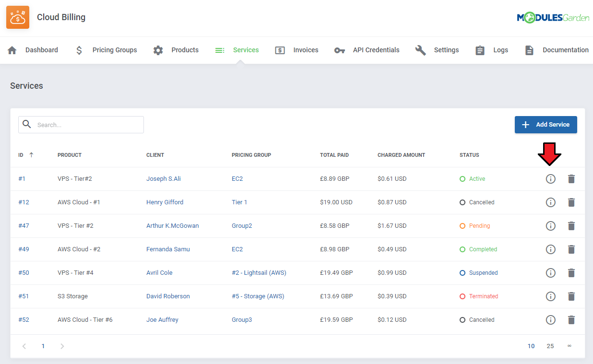Delete service #49 AWS Cloud - #2
Viewport: 593px width, 364px height.
pos(571,249)
